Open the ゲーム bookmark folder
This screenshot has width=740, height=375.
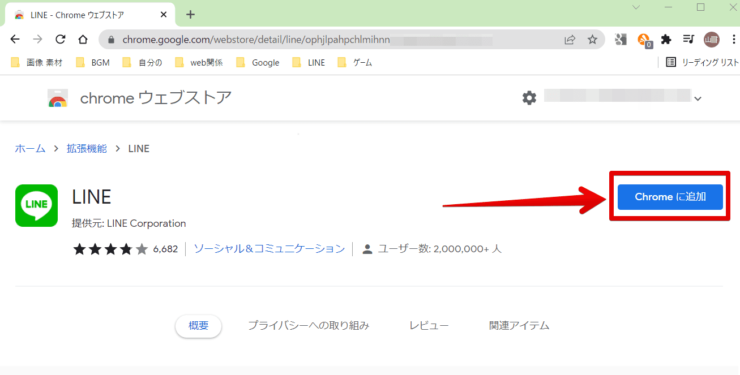pos(355,62)
